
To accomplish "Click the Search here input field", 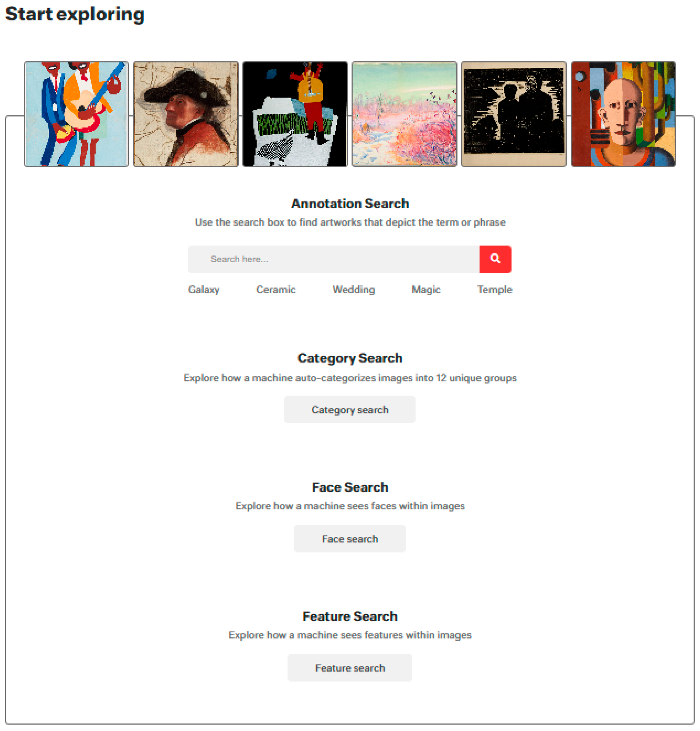I will point(333,259).
